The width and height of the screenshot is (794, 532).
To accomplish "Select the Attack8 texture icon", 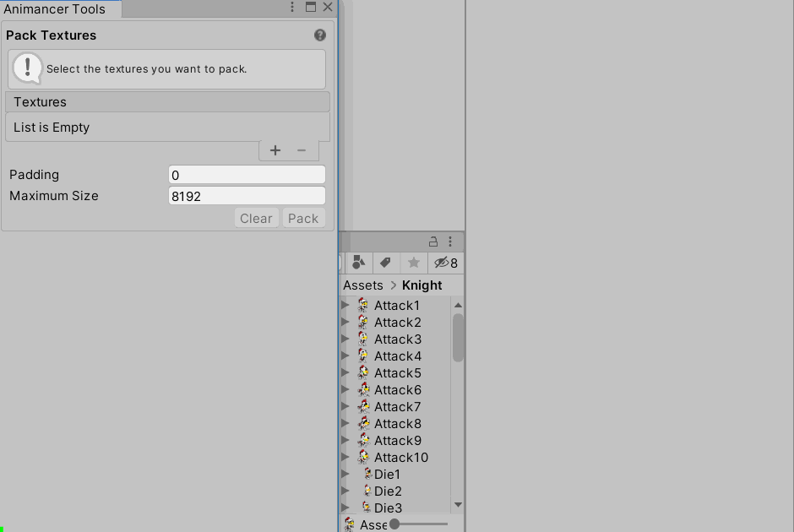I will point(363,423).
